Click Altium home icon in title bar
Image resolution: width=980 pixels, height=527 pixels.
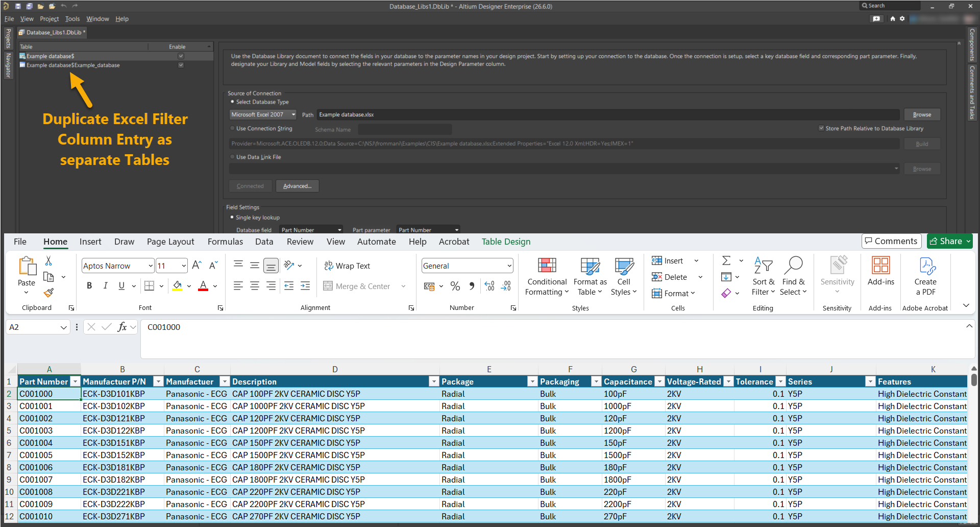[x=893, y=18]
